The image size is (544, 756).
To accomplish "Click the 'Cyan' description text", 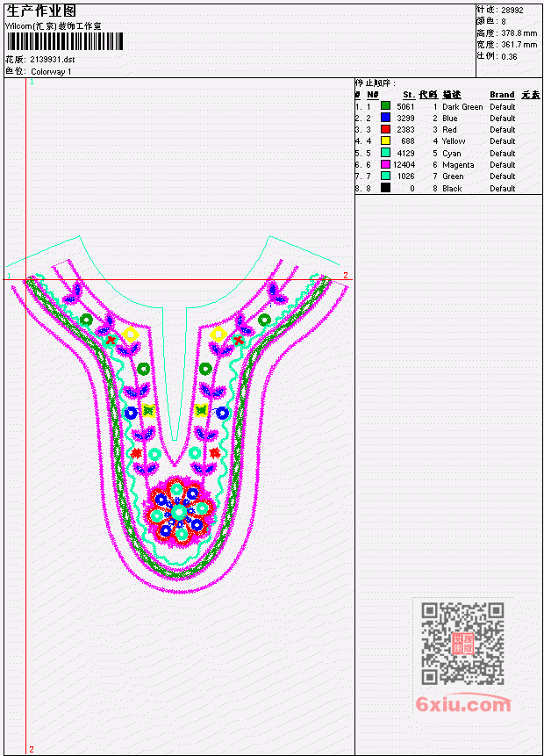I will point(452,154).
